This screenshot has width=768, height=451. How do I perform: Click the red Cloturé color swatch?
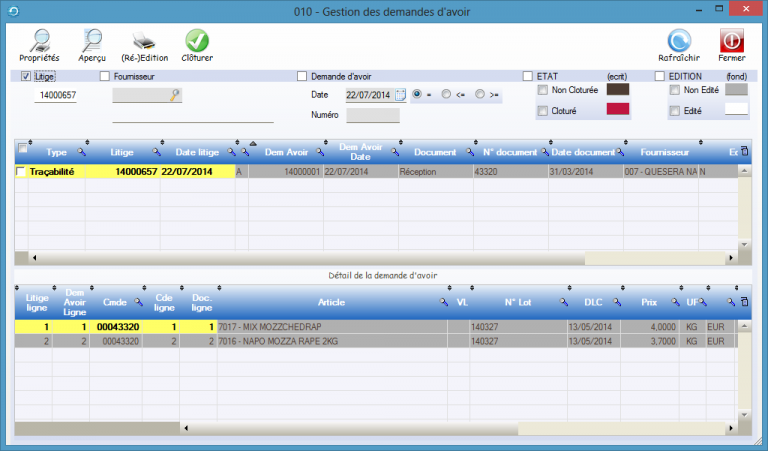[618, 110]
